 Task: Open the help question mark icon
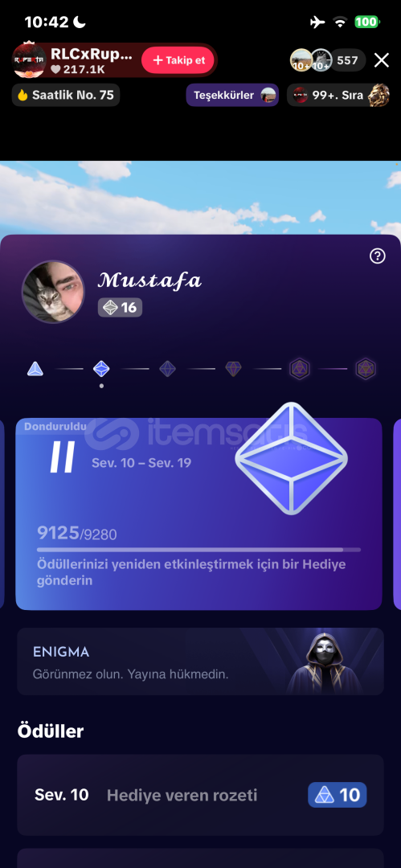click(x=377, y=256)
